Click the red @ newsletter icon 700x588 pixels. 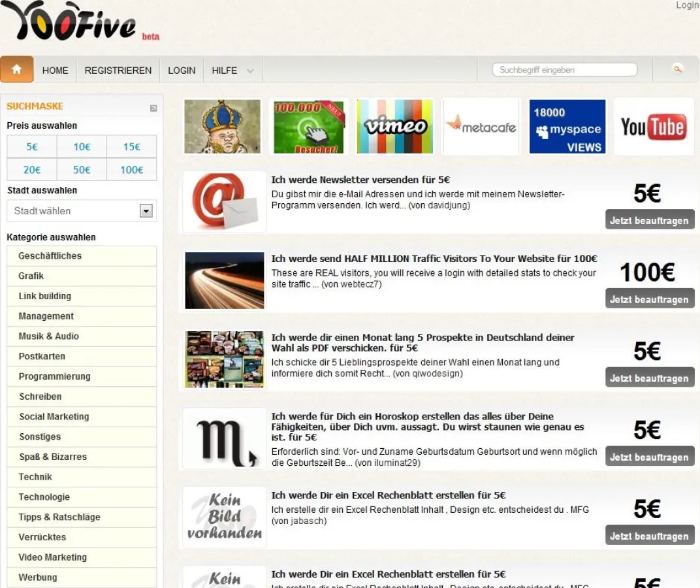point(224,201)
